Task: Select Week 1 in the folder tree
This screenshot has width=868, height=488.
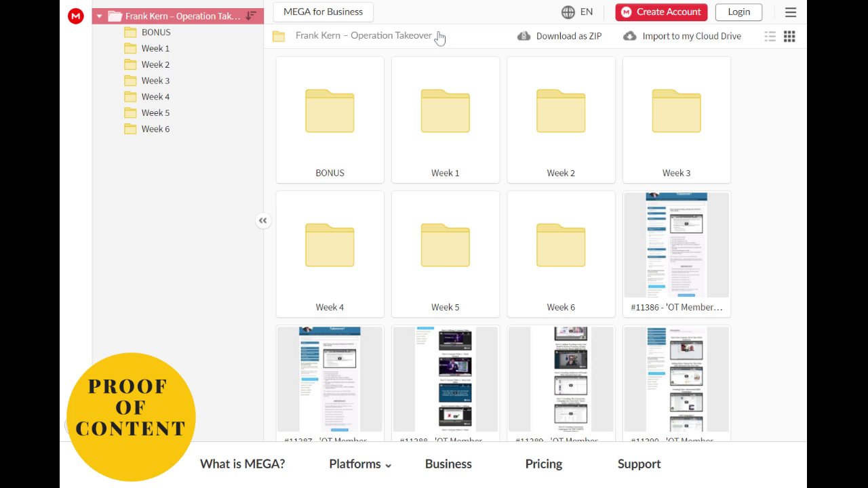Action: (155, 48)
